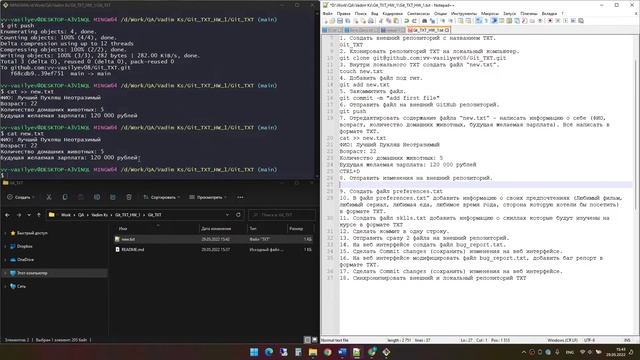Go up one folder with Explorer's up arrow
The width and height of the screenshot is (640, 360).
pos(39,215)
